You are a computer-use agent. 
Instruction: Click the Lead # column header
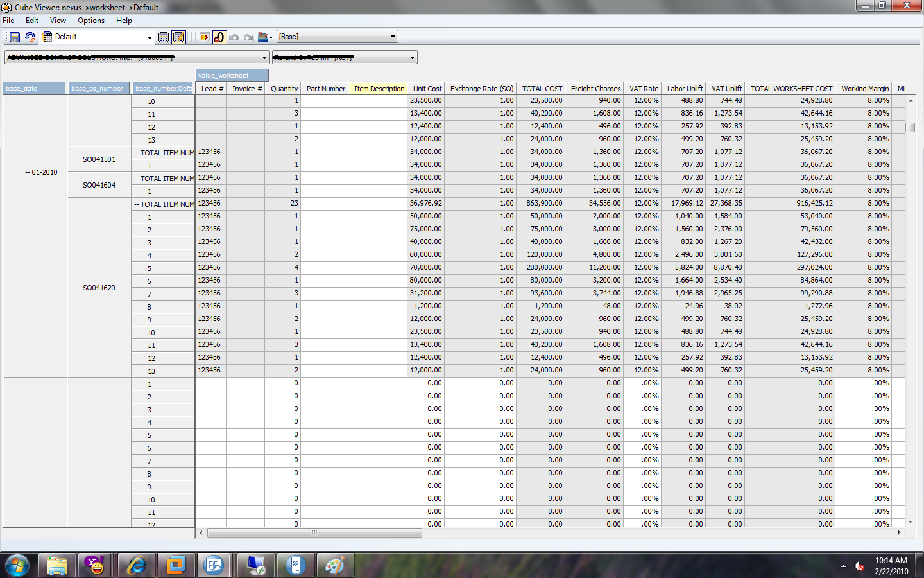211,89
